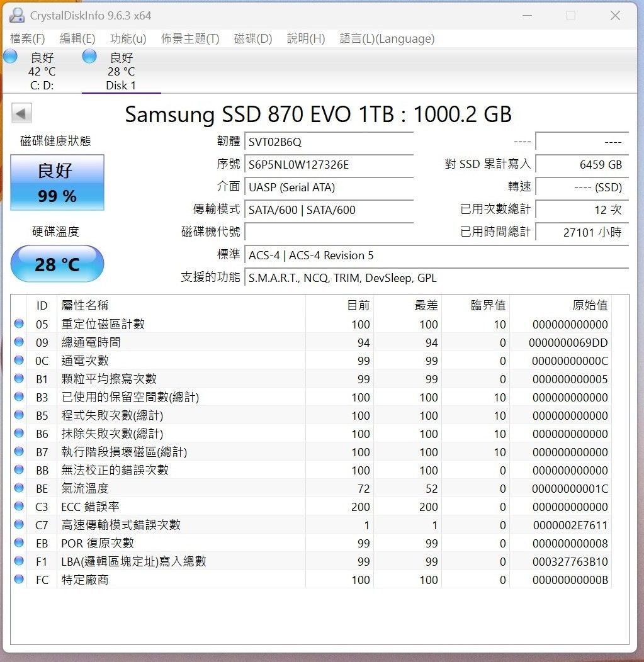644x662 pixels.
Task: Click status dot of attribute B7 row
Action: [19, 451]
